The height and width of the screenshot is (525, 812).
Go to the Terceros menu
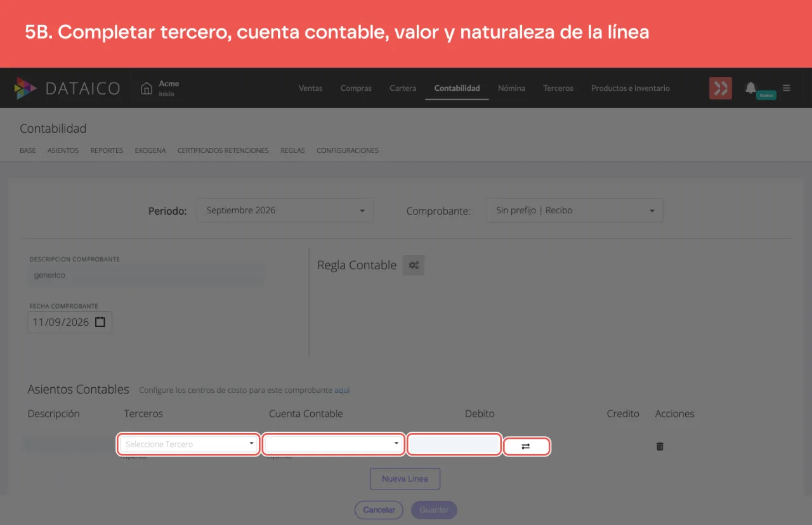pyautogui.click(x=558, y=88)
